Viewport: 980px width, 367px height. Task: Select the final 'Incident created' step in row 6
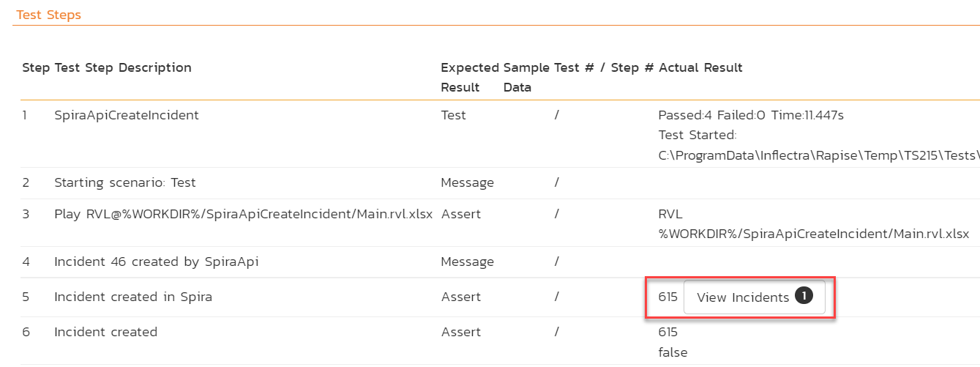105,332
